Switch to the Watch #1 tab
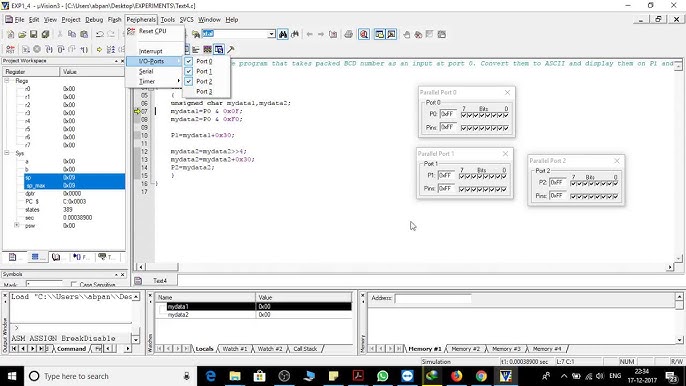Screen dimensions: 686x386 234,349
